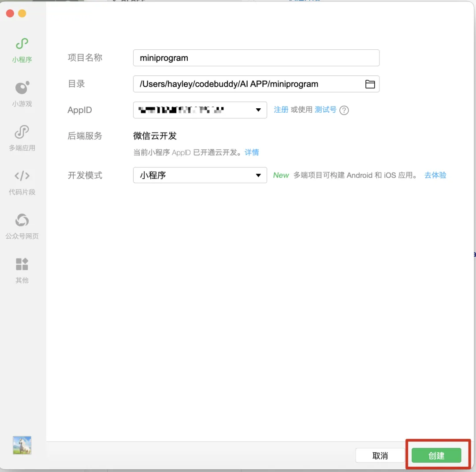Image resolution: width=476 pixels, height=472 pixels.
Task: Expand the AppID selection arrow
Action: (258, 110)
